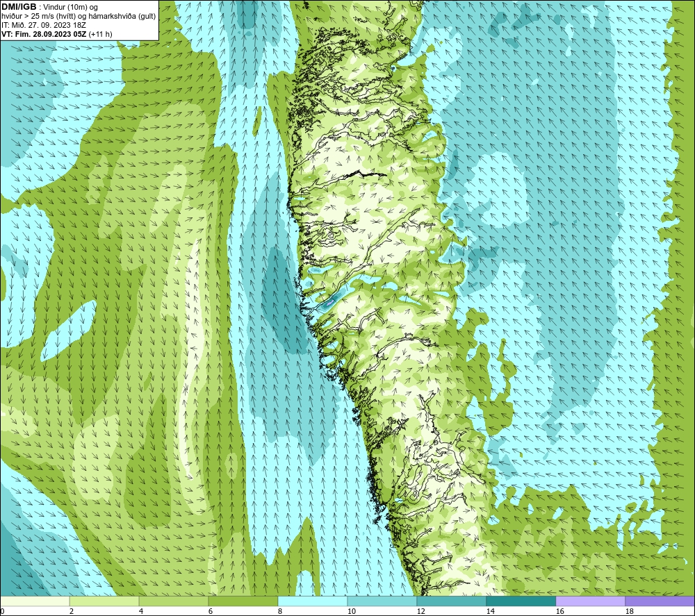This screenshot has height=616, width=695.
Task: Click the darker purple above-18 m/s legend swatch
Action: 660,601
